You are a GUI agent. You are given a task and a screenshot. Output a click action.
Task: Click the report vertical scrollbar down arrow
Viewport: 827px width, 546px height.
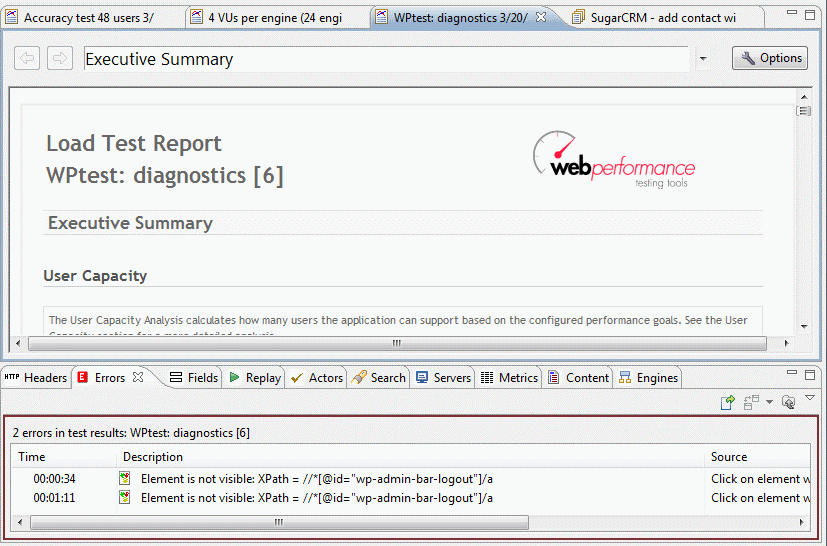804,327
